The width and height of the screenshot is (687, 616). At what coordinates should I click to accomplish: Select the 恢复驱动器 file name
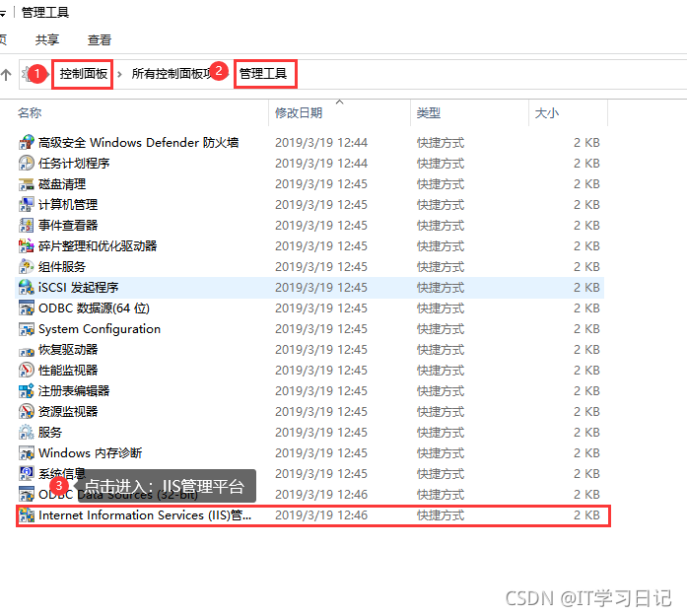[68, 350]
